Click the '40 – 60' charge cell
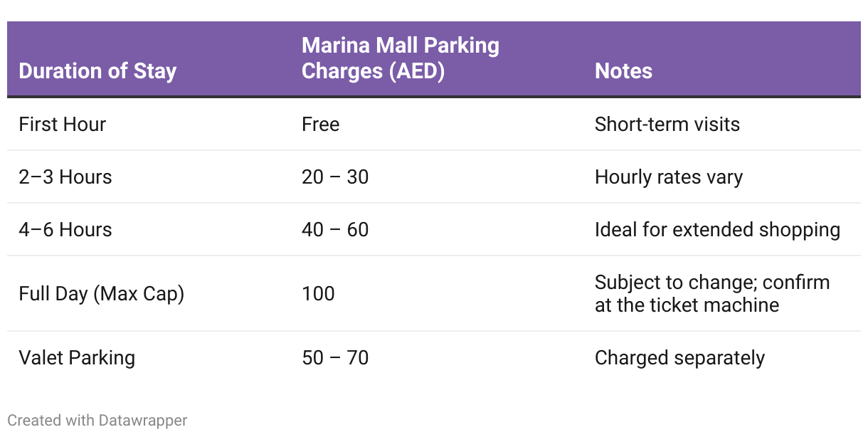The image size is (868, 437). (335, 229)
